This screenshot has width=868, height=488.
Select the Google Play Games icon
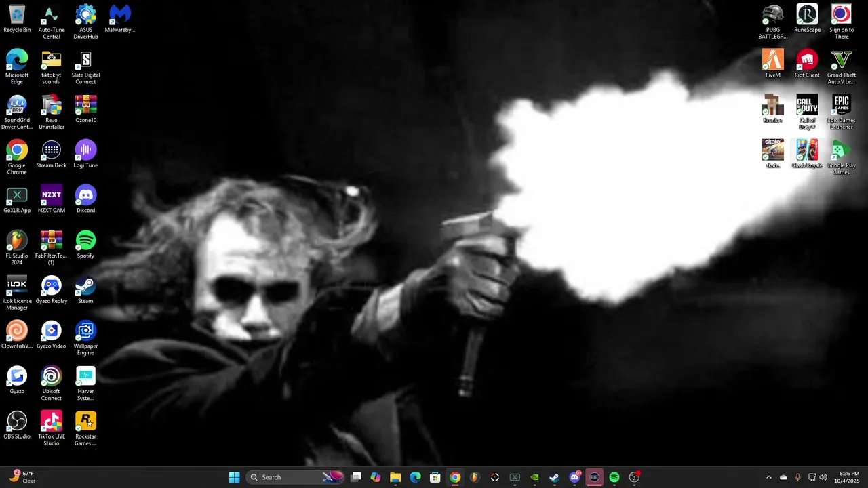tap(842, 158)
